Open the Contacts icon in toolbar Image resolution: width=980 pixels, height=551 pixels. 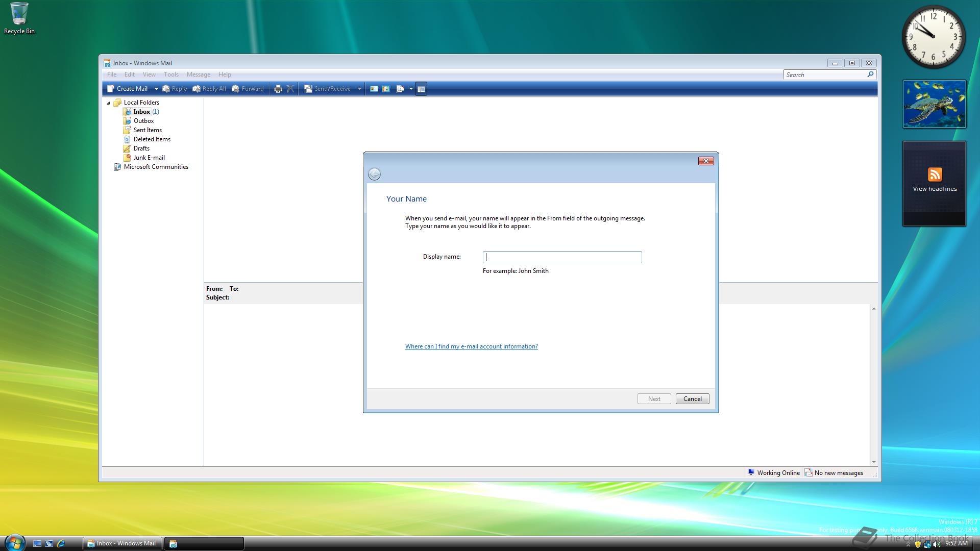pyautogui.click(x=374, y=89)
